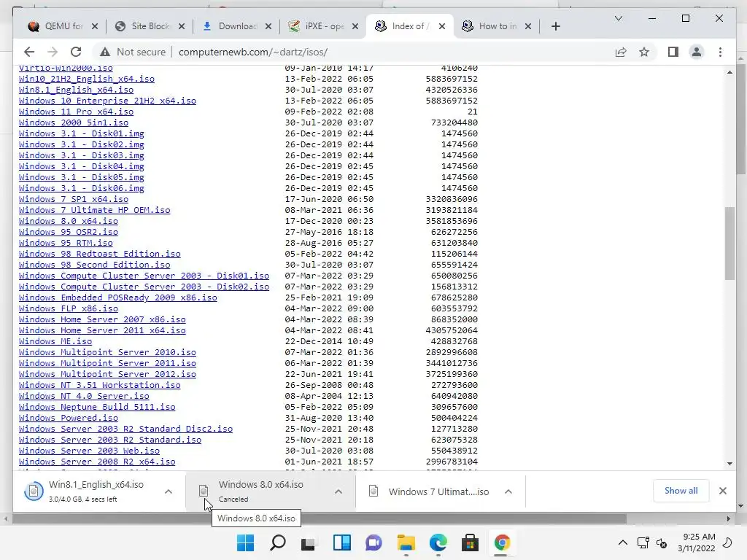Open Task View on the taskbar
The image size is (747, 560).
point(309,542)
